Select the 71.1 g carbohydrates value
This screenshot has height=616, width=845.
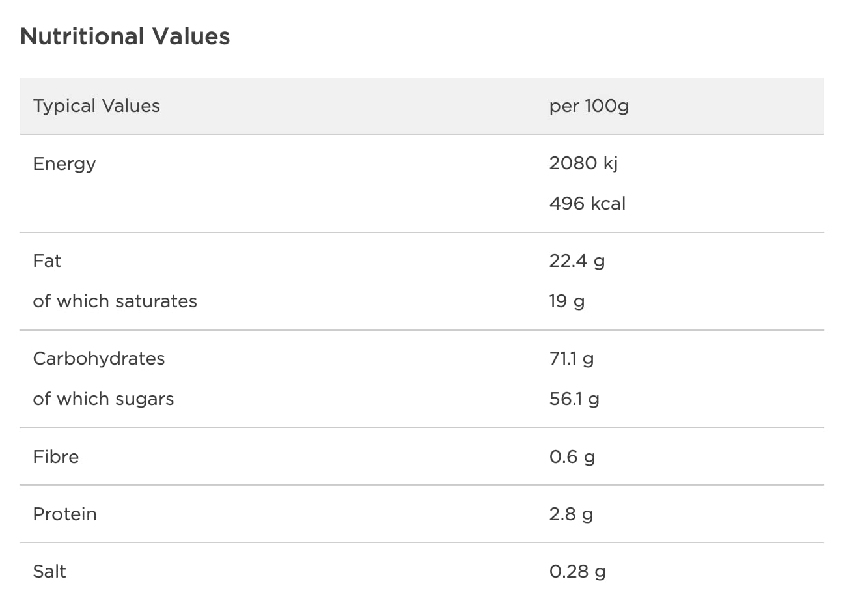[x=571, y=358]
